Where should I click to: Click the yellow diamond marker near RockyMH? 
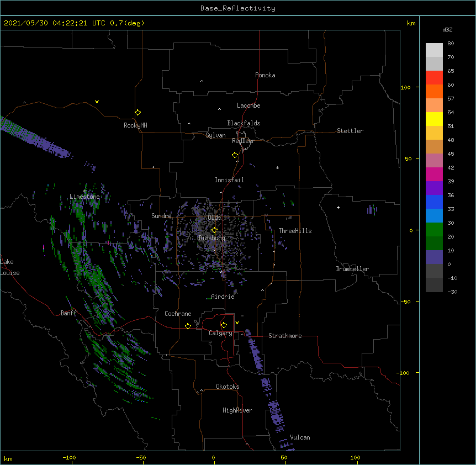(x=137, y=113)
